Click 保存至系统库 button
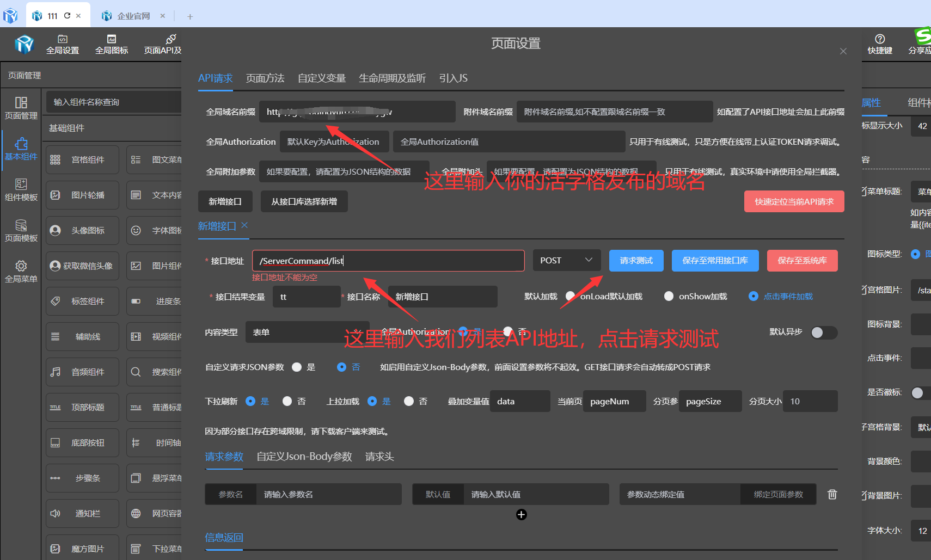The height and width of the screenshot is (560, 931). 803,261
